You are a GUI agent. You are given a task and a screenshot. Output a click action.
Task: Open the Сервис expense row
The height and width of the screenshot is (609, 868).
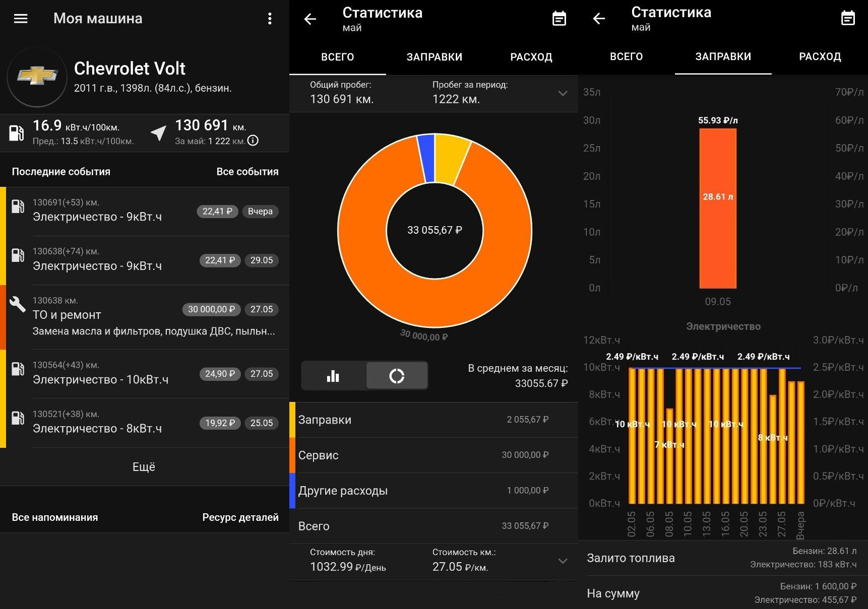[434, 455]
